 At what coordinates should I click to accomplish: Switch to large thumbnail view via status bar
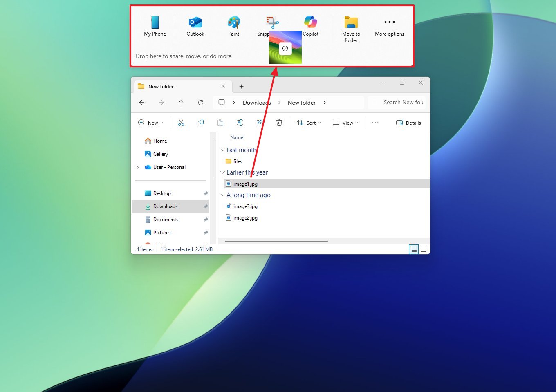pos(424,249)
